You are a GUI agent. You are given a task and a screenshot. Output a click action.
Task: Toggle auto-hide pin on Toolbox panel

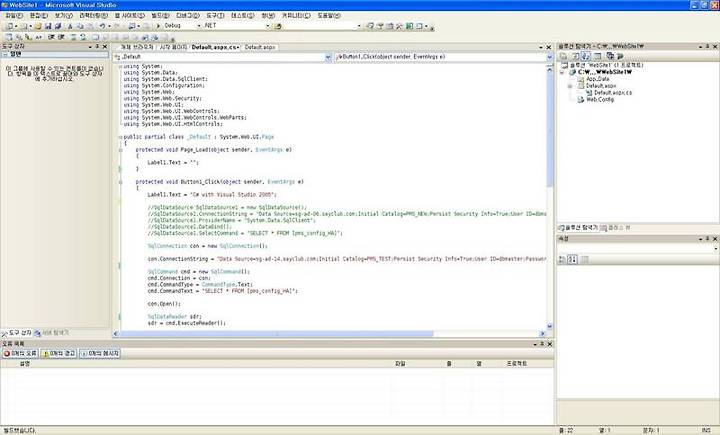pos(97,46)
